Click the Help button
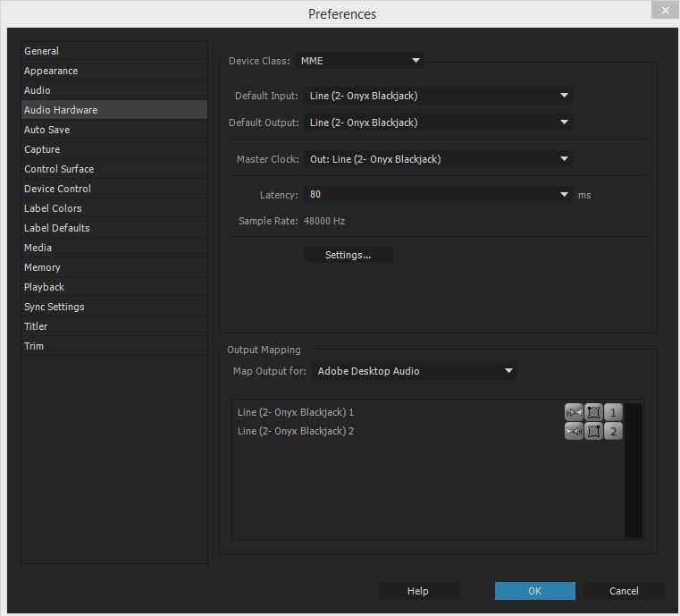Viewport: 680px width, 616px height. pyautogui.click(x=418, y=591)
